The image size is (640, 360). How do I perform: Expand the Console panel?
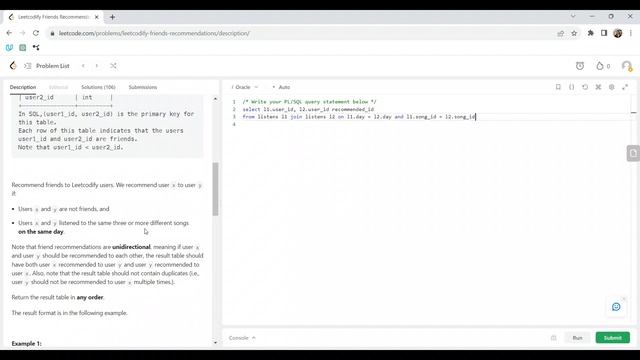click(242, 338)
